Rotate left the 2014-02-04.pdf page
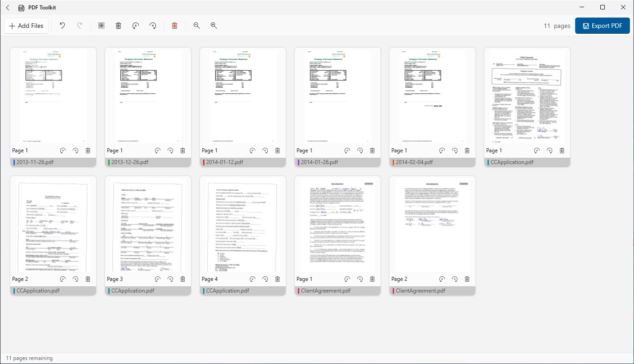634x364 pixels. [442, 151]
